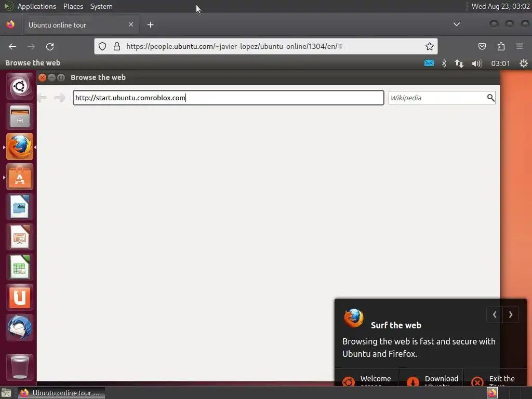Click the Firefox icon in the Unity launcher
This screenshot has width=532, height=399.
(x=20, y=147)
